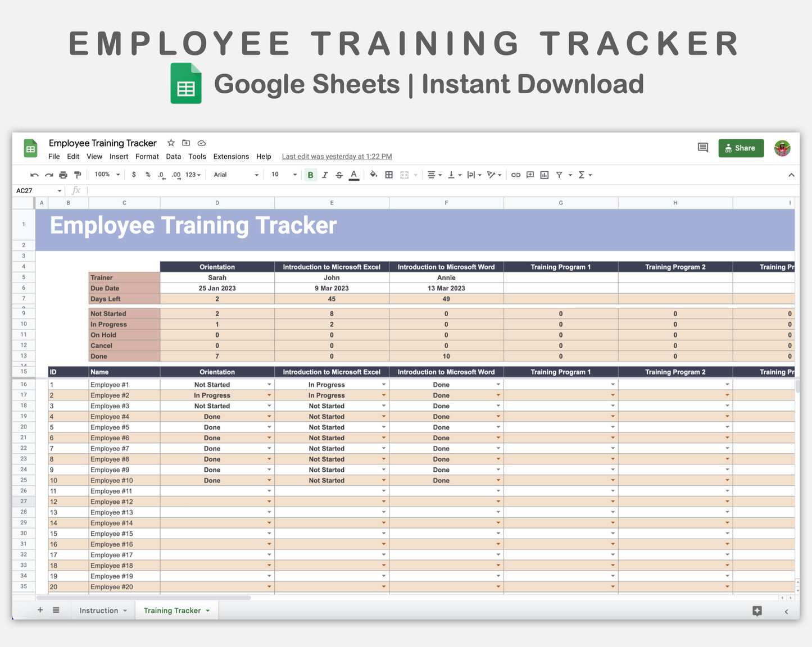Click the Share button

tap(741, 148)
